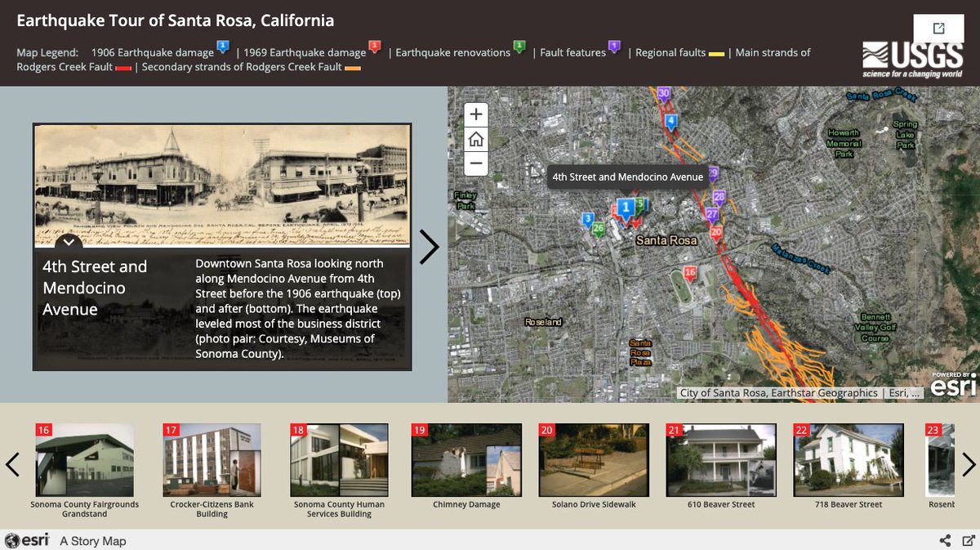Click Fault features purple legend marker
The width and height of the screenshot is (980, 550).
click(614, 47)
